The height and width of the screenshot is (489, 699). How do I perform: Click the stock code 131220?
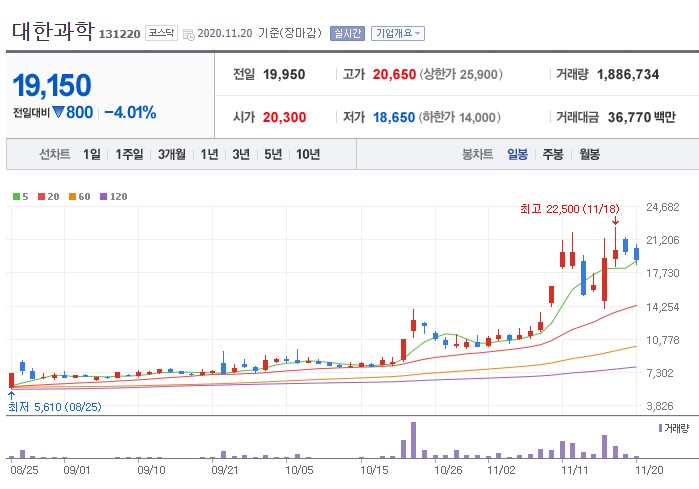[x=119, y=34]
